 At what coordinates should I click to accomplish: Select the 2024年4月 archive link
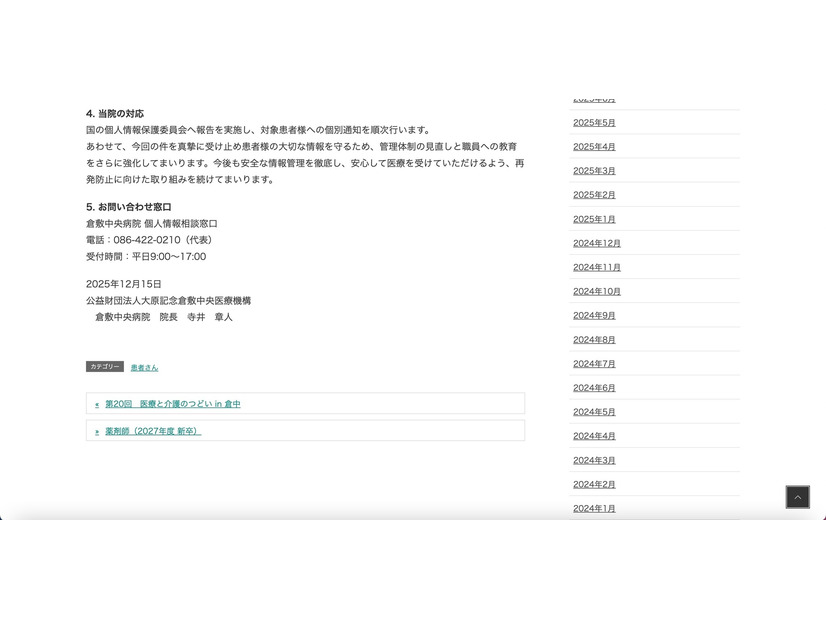pyautogui.click(x=594, y=436)
